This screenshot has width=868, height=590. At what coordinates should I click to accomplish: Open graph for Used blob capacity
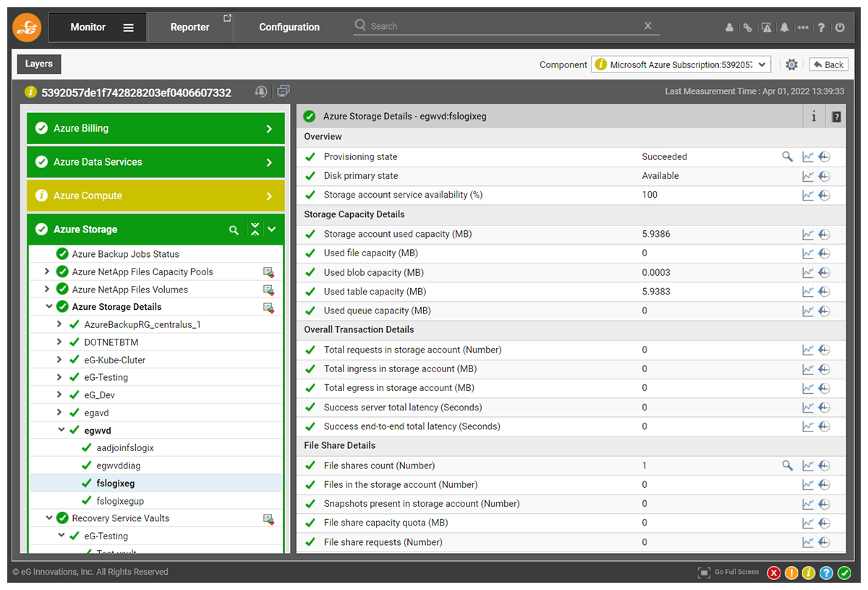(808, 273)
